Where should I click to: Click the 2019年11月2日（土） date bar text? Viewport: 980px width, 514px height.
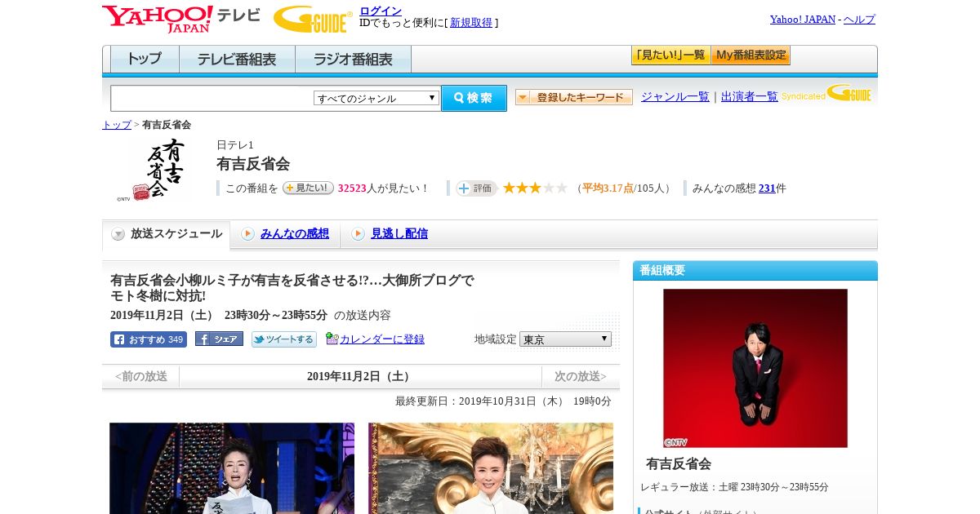pos(360,376)
